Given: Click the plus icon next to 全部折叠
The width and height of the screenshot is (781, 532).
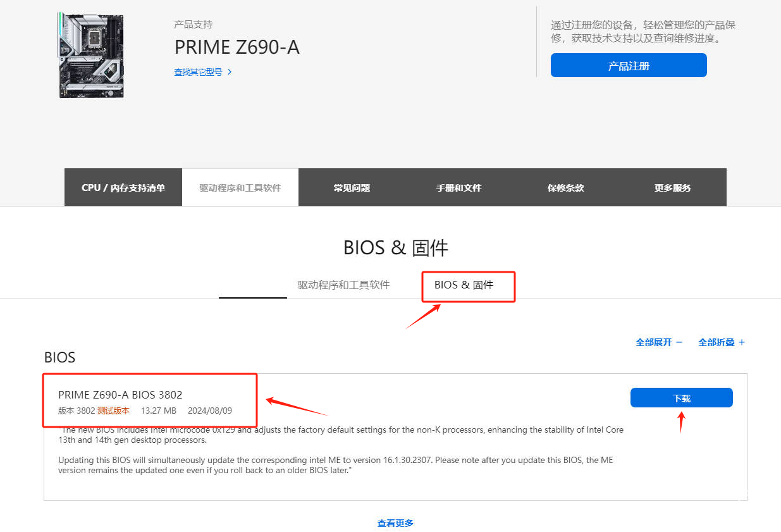Looking at the screenshot, I should point(742,342).
